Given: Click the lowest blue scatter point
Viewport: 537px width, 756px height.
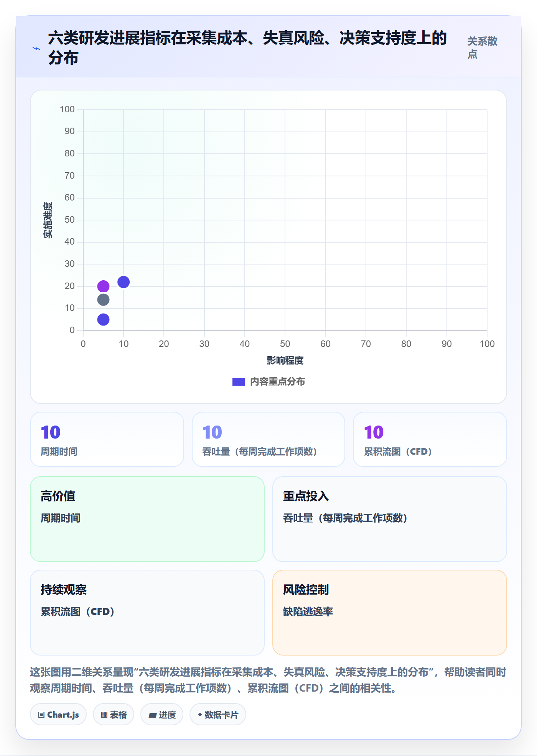Looking at the screenshot, I should click(x=103, y=319).
